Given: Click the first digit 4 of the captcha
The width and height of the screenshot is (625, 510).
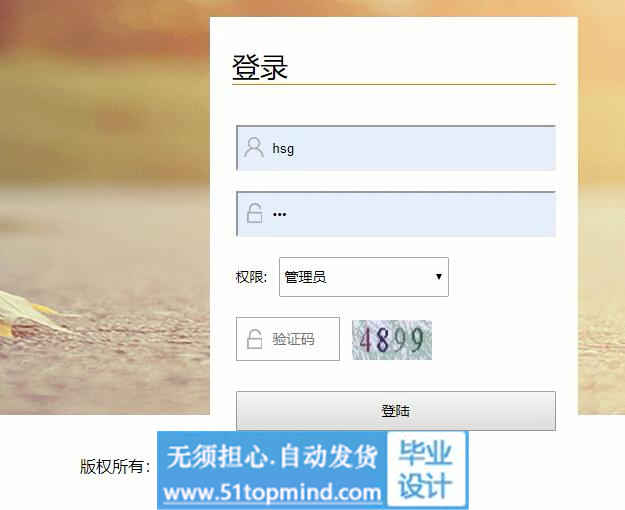Looking at the screenshot, I should [366, 340].
